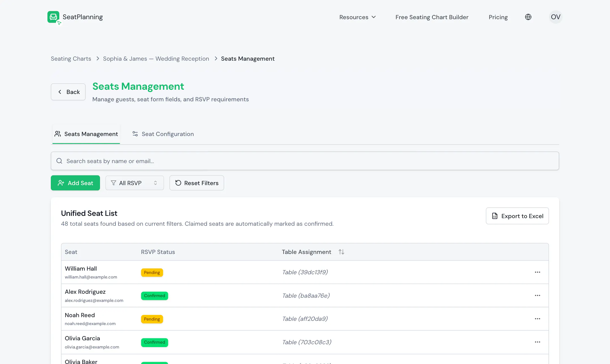This screenshot has width=610, height=364.
Task: Open row actions for Alex Rodriguez
Action: [x=537, y=295]
